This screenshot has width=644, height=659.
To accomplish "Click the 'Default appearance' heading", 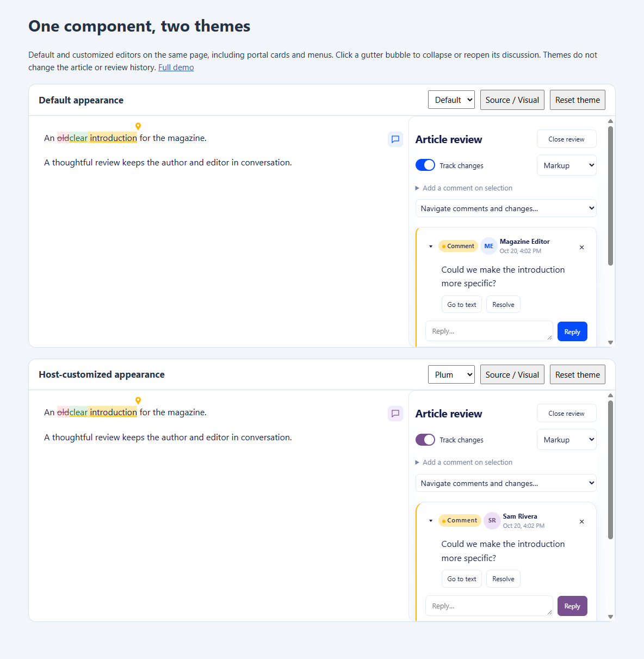I will click(81, 100).
